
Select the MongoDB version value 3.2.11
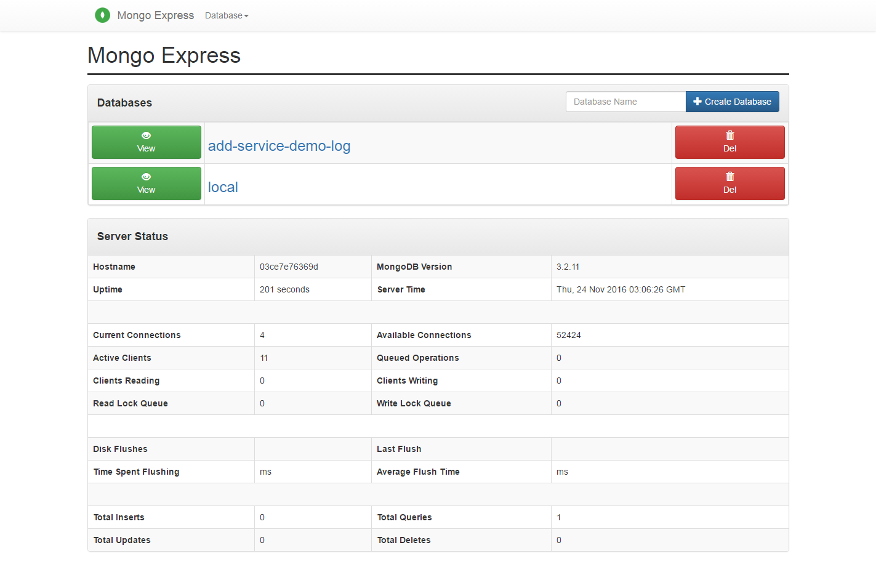point(568,267)
